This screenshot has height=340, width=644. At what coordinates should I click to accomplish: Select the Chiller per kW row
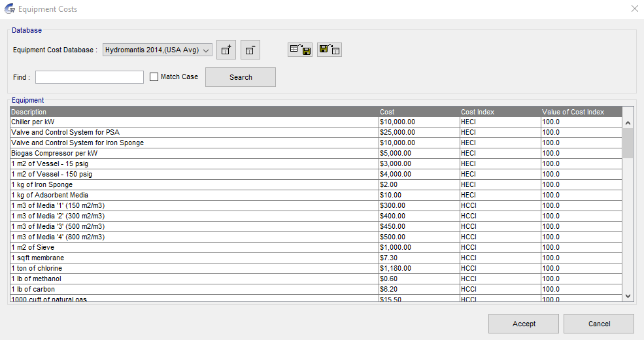point(194,122)
